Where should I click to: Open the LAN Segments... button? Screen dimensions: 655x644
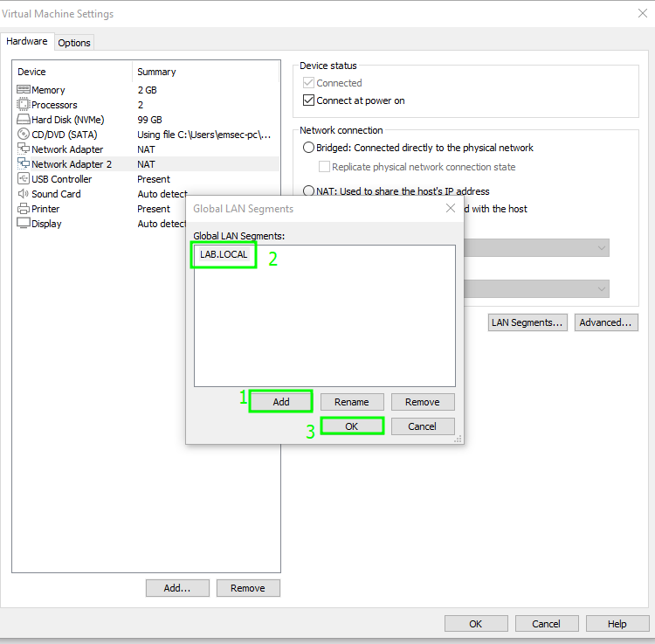[527, 322]
